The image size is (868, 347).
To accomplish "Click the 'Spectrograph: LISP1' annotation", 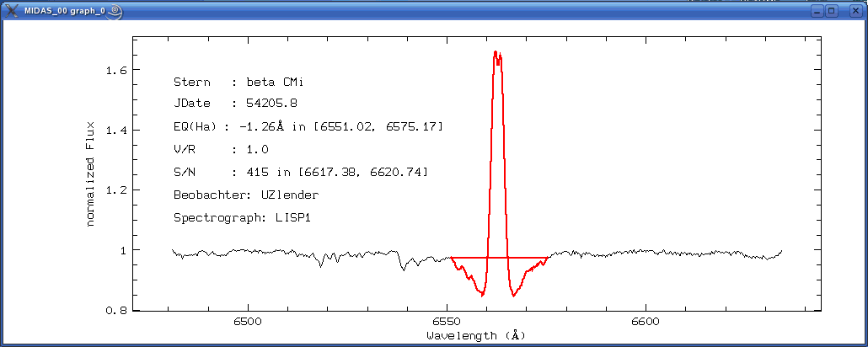I will click(243, 217).
